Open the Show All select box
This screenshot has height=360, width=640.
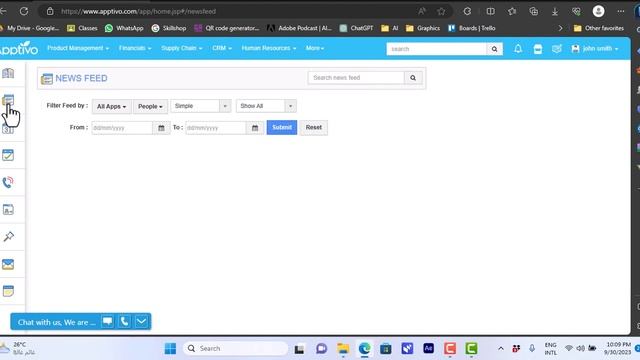point(266,106)
